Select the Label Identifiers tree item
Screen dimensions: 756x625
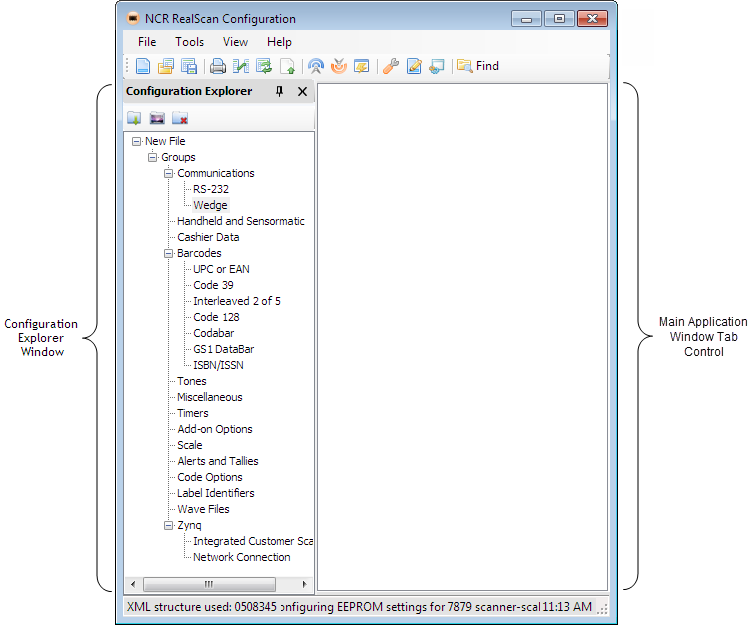pos(216,493)
